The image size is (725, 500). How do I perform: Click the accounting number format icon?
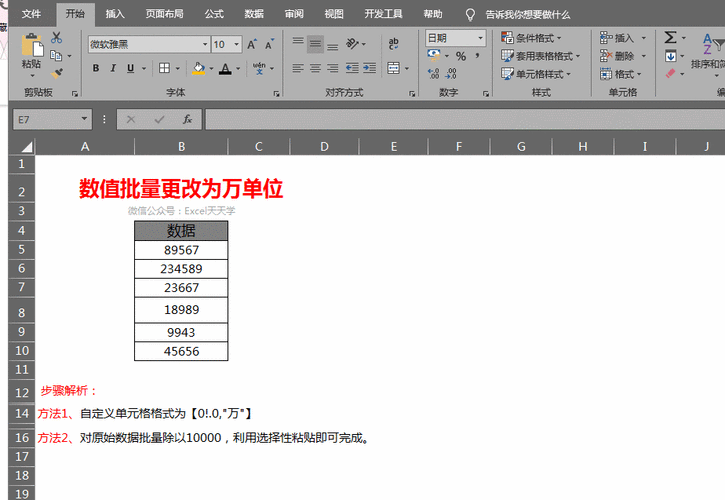[x=434, y=56]
